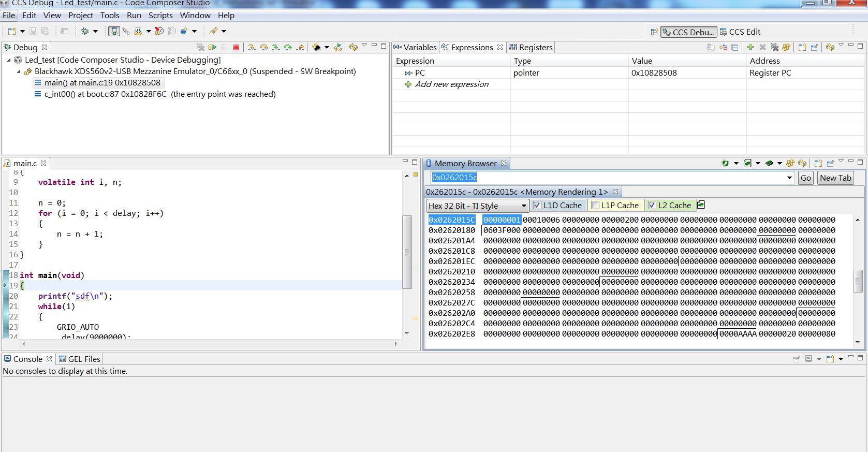The image size is (868, 452).
Task: Click the Assembly Step Over icon
Action: coord(288,47)
